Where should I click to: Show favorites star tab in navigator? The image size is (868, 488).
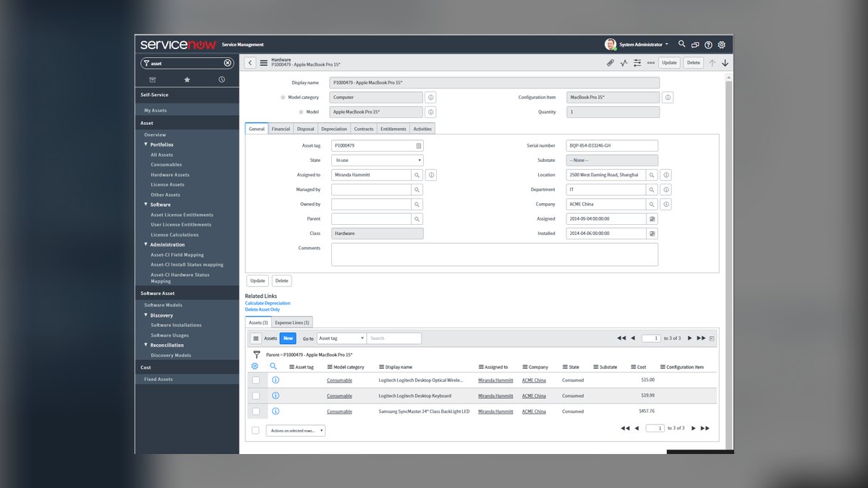click(187, 80)
